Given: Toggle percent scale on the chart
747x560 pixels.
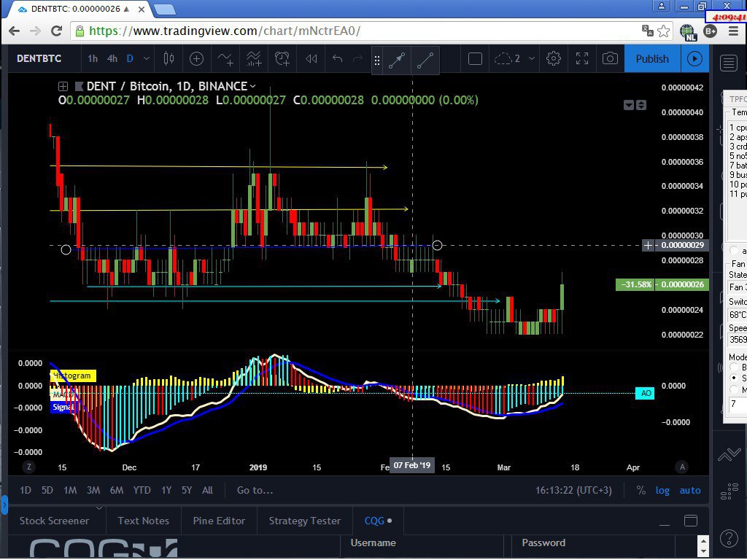Looking at the screenshot, I should [x=640, y=490].
